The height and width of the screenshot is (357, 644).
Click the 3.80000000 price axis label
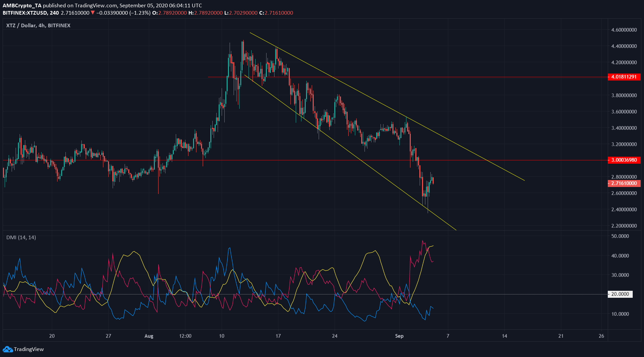[624, 95]
